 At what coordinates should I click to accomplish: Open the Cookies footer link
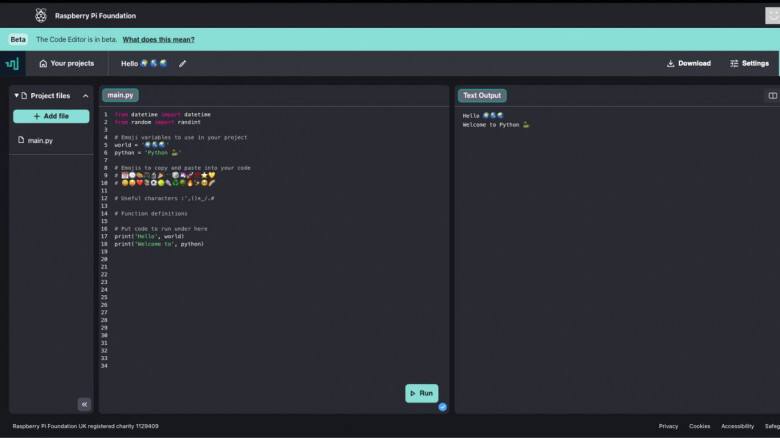[699, 426]
